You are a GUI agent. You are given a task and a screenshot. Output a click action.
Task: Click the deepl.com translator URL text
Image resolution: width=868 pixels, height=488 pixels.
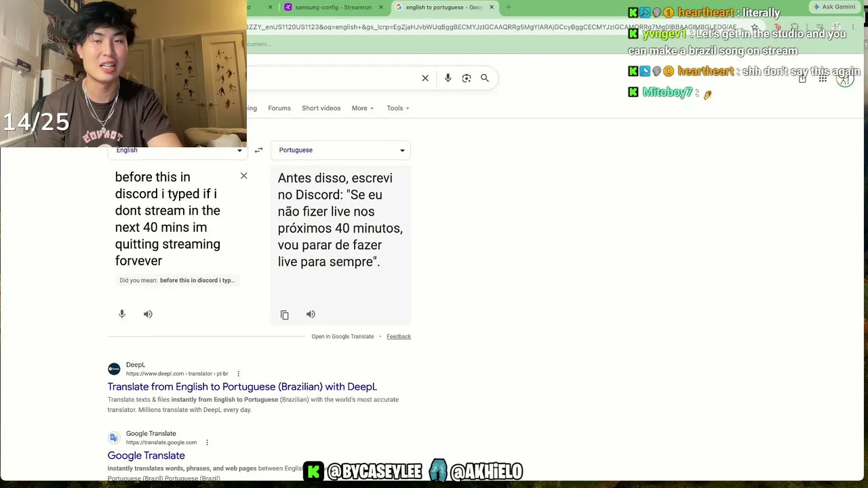(x=177, y=373)
